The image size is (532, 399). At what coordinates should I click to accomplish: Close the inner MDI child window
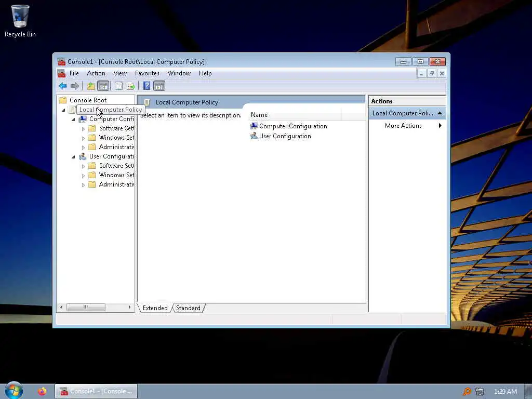tap(442, 73)
